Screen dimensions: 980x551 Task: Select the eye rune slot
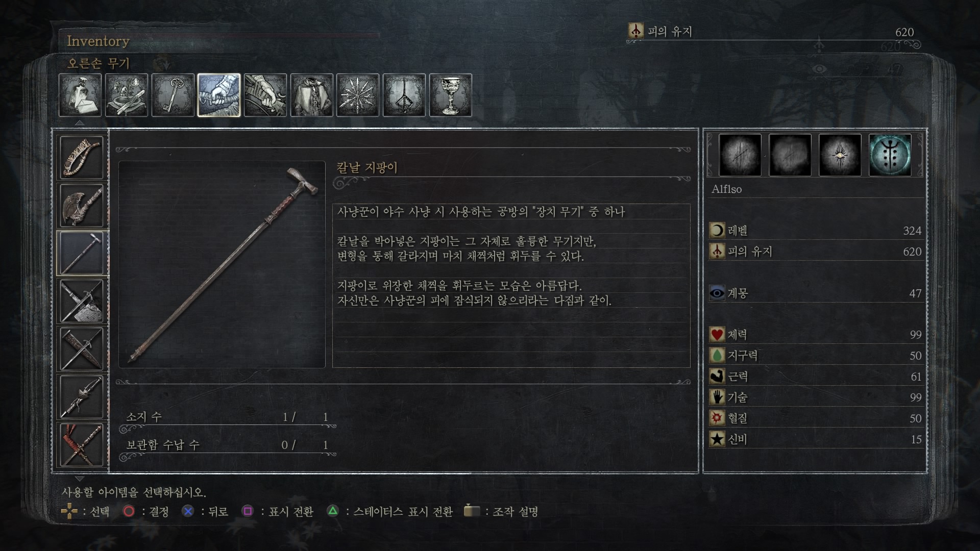(840, 155)
